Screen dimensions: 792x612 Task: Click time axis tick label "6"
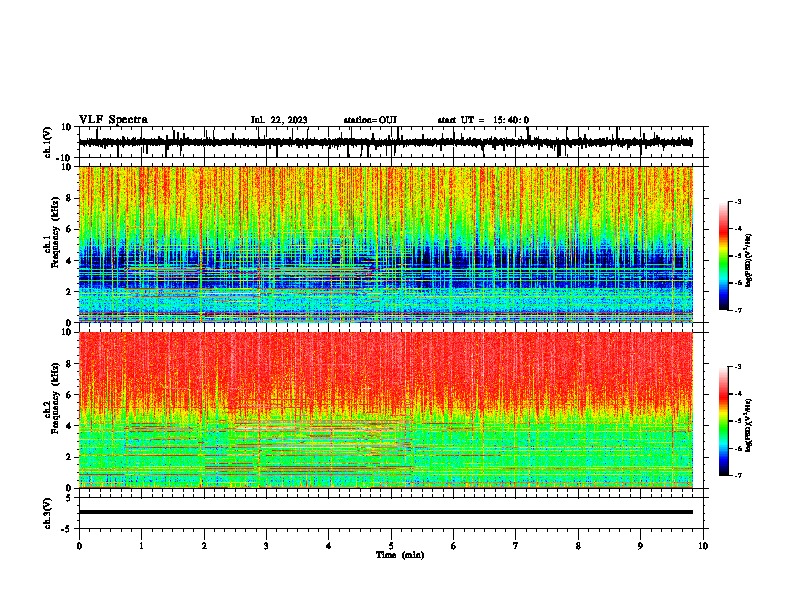pos(454,546)
